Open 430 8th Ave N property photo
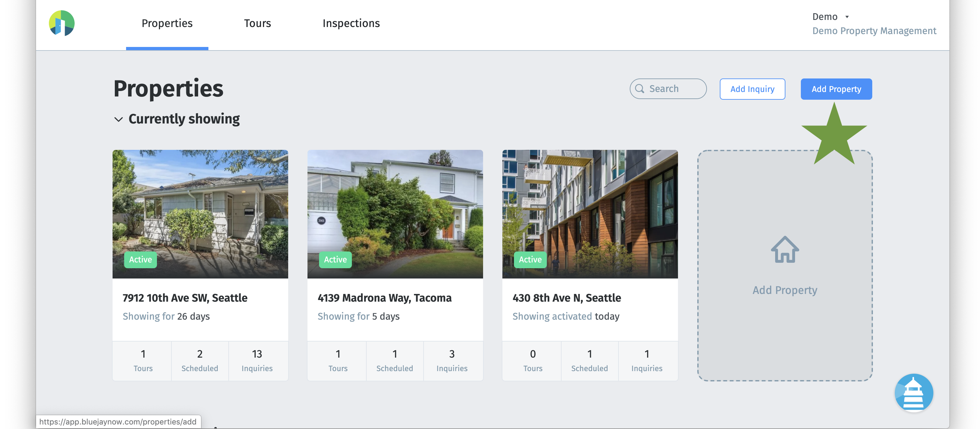Screen dimensions: 980x429 tap(590, 214)
